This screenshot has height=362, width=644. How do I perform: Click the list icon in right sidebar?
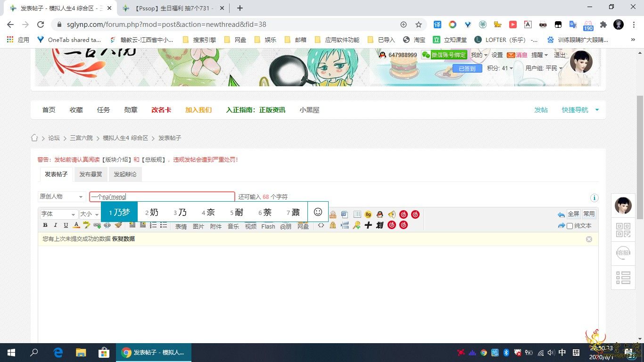[623, 278]
